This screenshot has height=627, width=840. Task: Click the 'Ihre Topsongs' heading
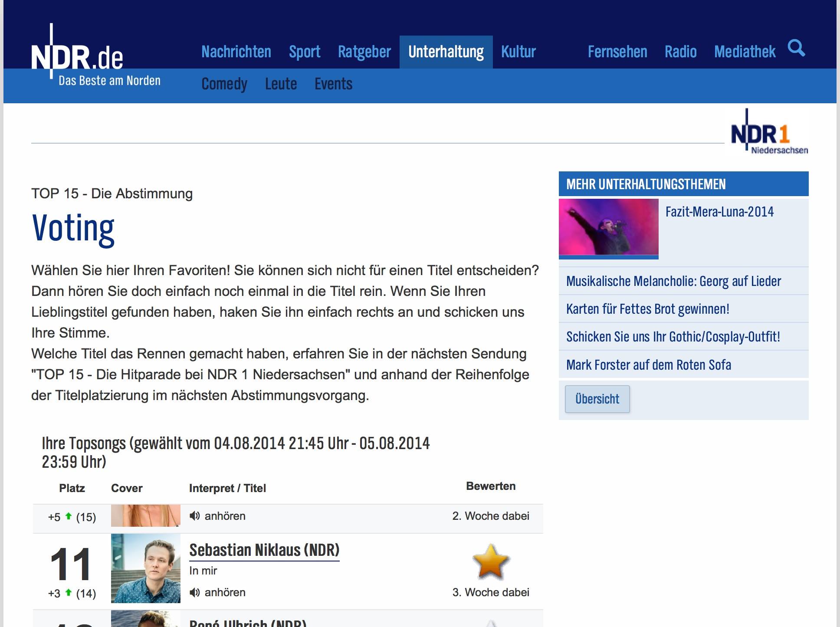(x=236, y=453)
